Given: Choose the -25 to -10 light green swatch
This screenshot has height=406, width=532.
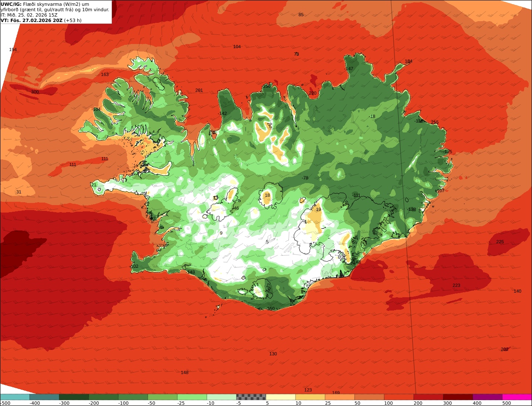Looking at the screenshot, I should [192, 397].
